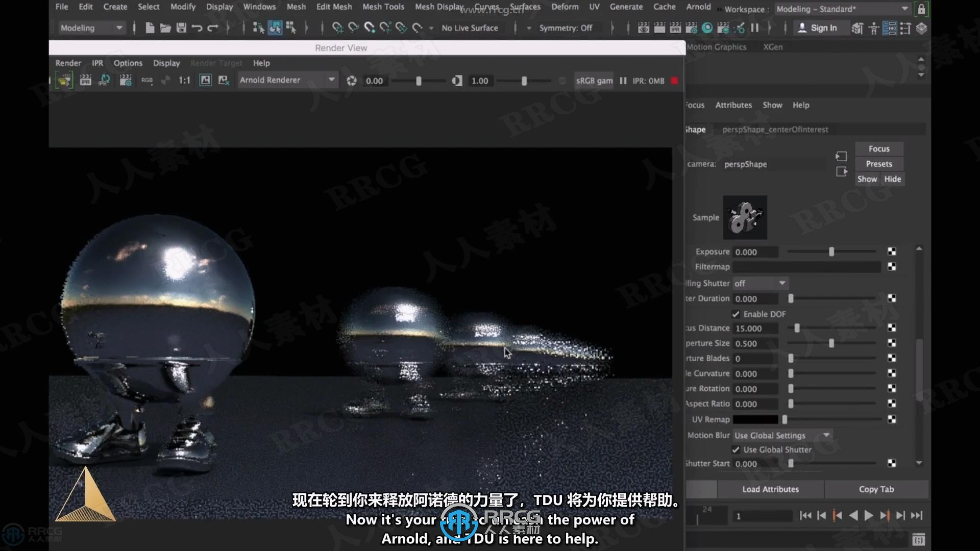Click the exposure aperture icon
Viewport: 980px width, 551px height.
coord(351,81)
